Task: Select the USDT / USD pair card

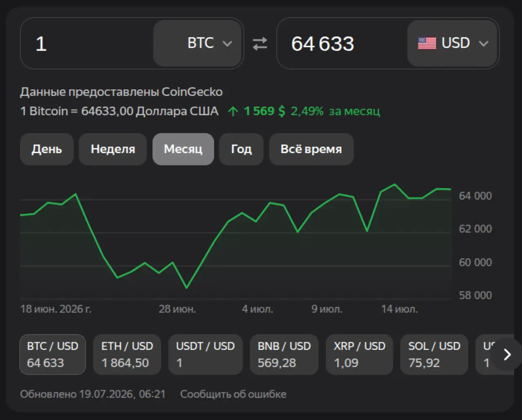Action: 205,354
